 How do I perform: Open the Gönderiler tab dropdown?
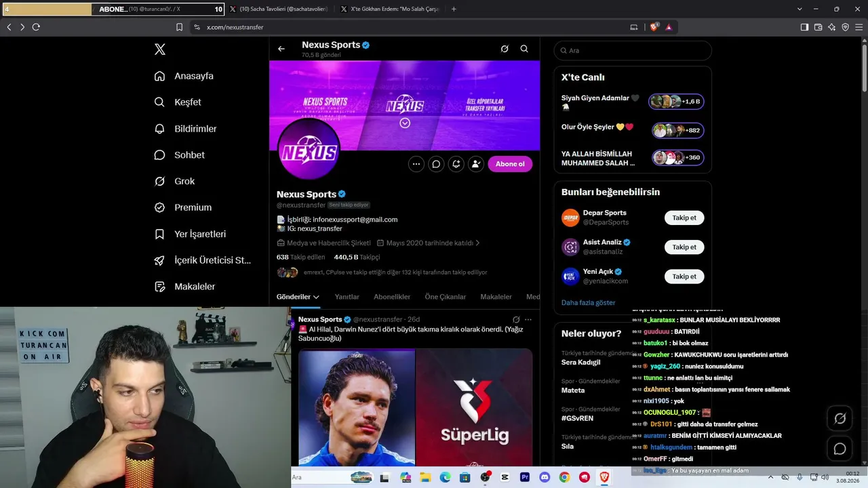[x=298, y=297]
